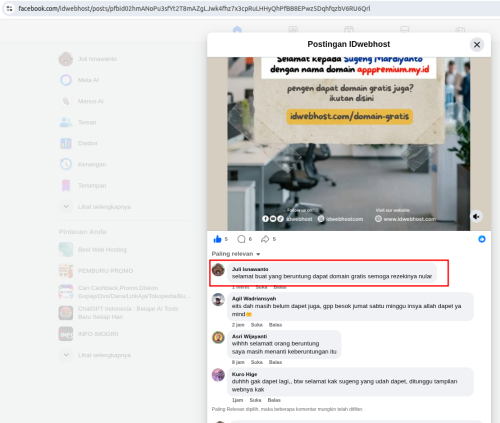Open Kenangan memories in sidebar
The height and width of the screenshot is (423, 500).
[92, 164]
